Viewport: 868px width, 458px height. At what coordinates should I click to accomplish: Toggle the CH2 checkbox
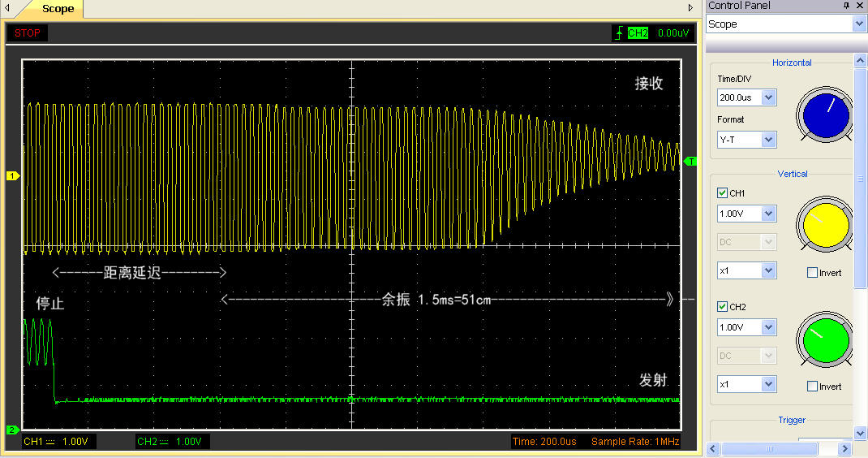pos(723,307)
